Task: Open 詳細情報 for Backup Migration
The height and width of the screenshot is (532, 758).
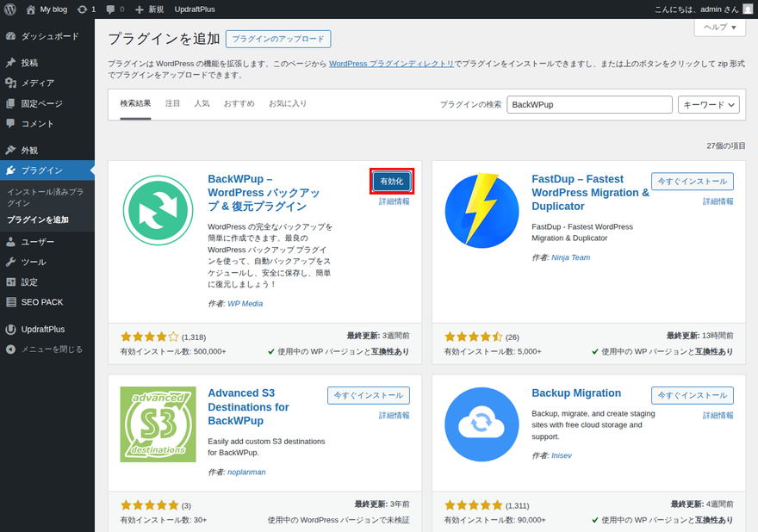Action: pyautogui.click(x=718, y=416)
